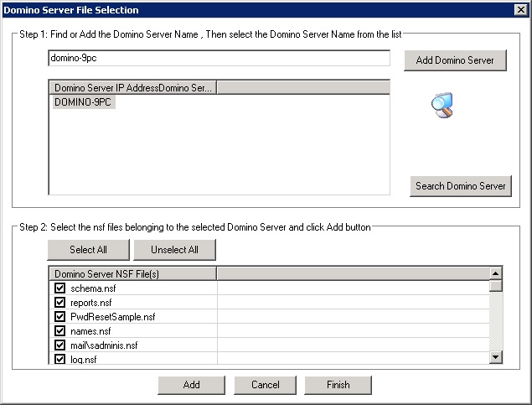Click the Add button
This screenshot has height=405, width=532.
191,385
